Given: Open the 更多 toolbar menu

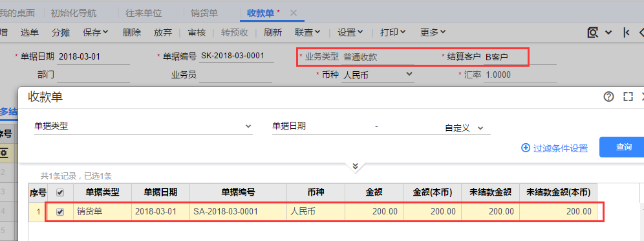Looking at the screenshot, I should click(x=433, y=32).
